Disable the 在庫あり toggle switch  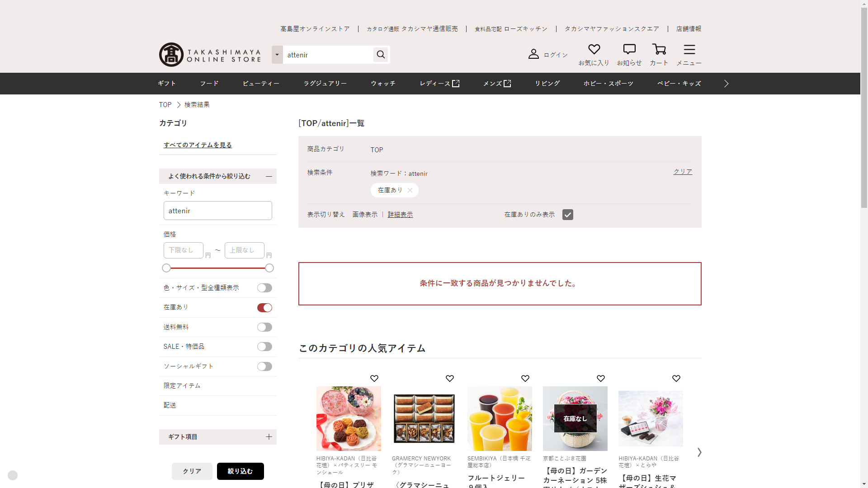pos(264,308)
